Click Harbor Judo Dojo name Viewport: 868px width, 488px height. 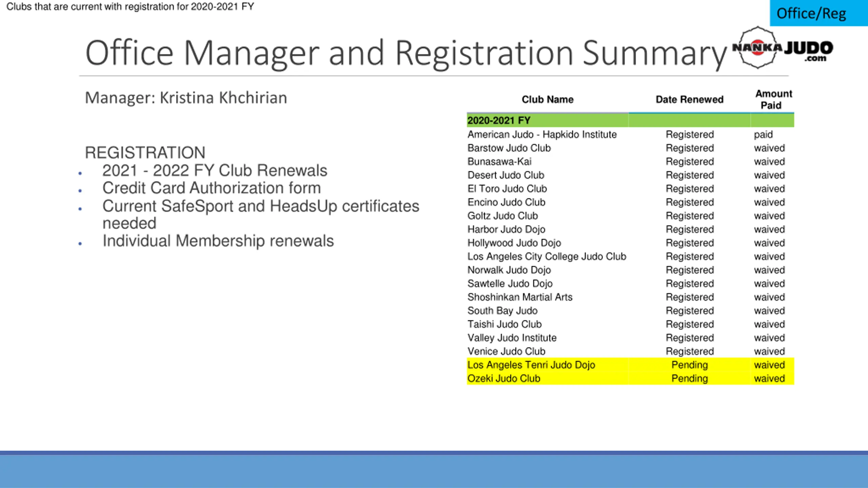506,229
